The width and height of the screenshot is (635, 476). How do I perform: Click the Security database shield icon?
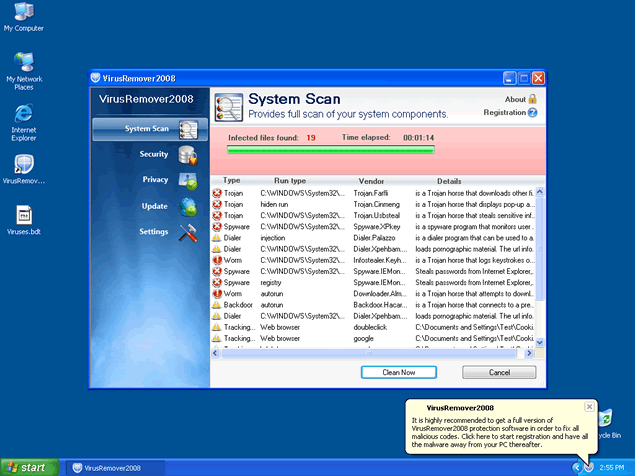[x=187, y=155]
